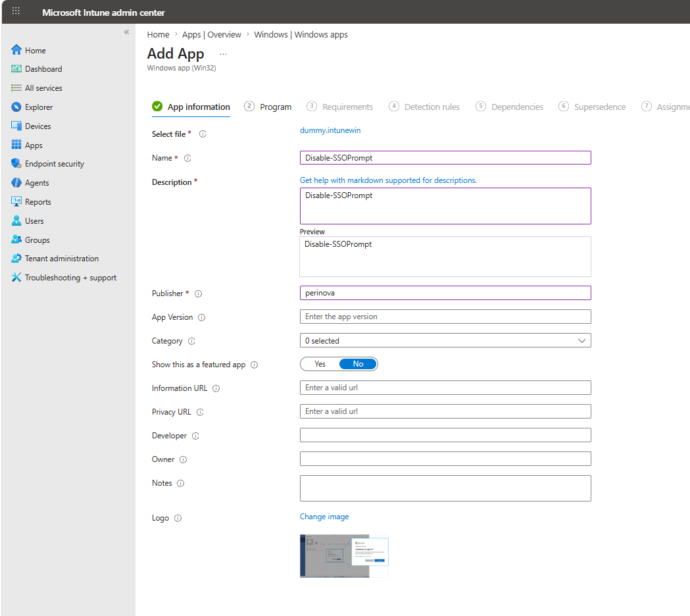Open the Detection rules step tab
Screen dimensions: 690x616
(424, 107)
